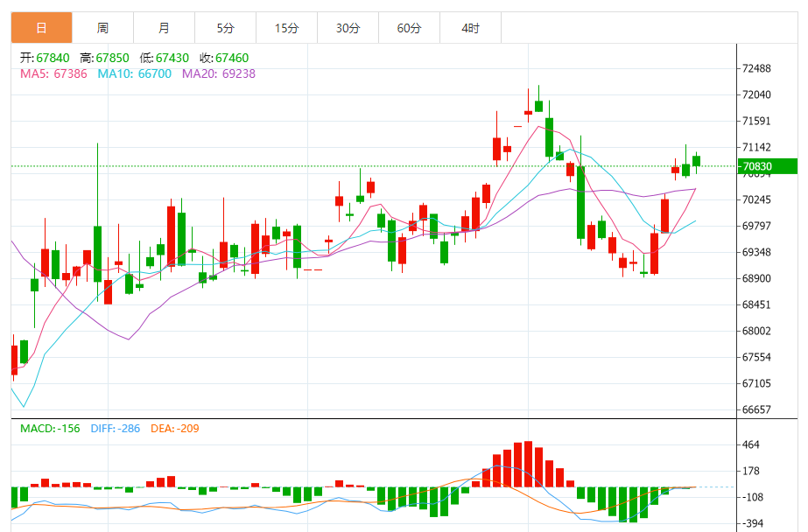Click the rightmost green candlestick
The width and height of the screenshot is (808, 532).
[697, 160]
